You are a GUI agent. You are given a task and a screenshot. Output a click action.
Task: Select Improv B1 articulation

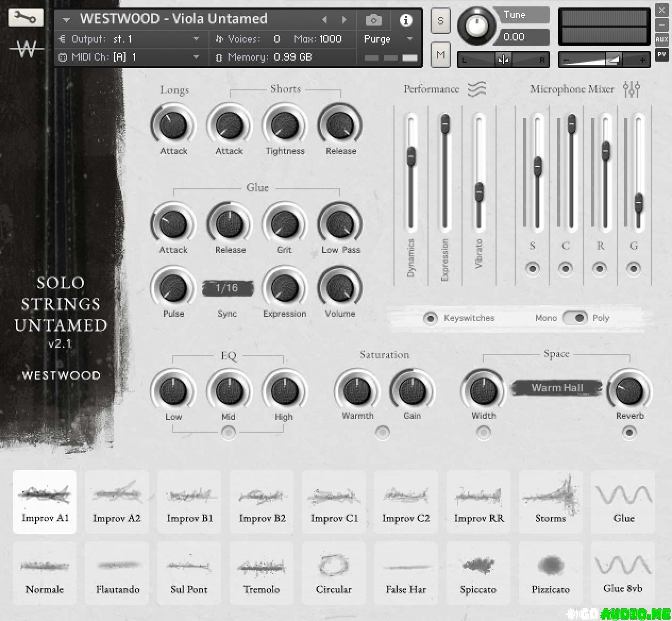(x=189, y=501)
